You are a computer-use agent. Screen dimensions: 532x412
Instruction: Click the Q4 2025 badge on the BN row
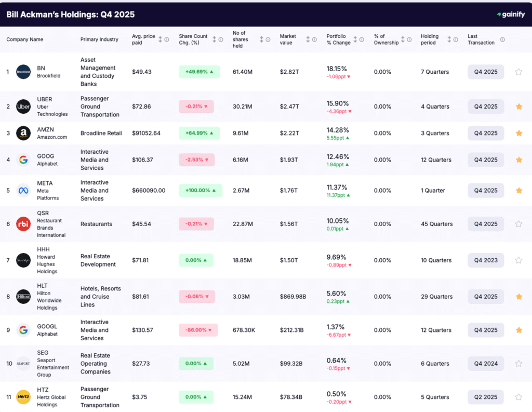pos(485,72)
